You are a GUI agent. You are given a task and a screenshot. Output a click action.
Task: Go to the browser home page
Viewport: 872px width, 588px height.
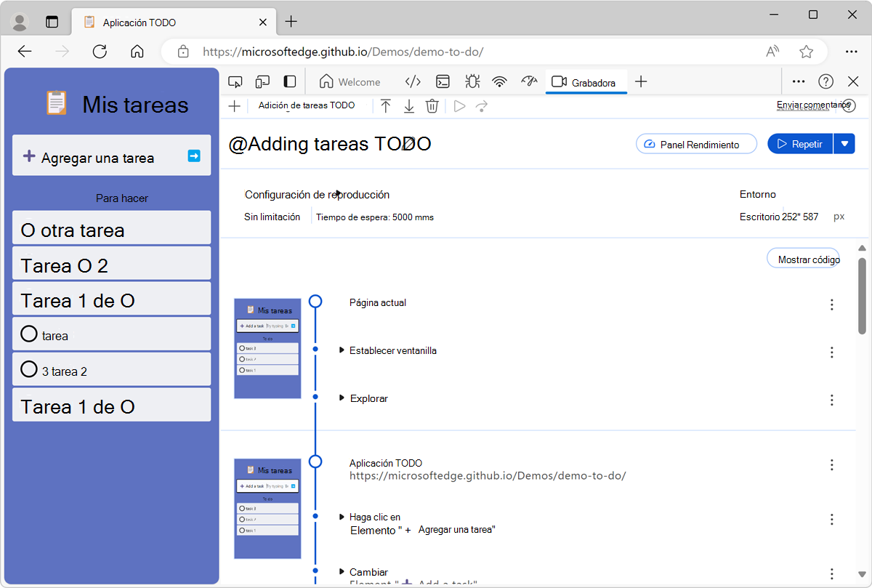click(x=137, y=52)
